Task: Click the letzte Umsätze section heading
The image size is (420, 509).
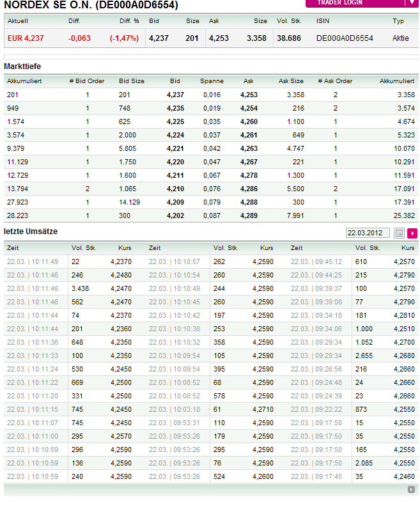Action: [x=31, y=231]
